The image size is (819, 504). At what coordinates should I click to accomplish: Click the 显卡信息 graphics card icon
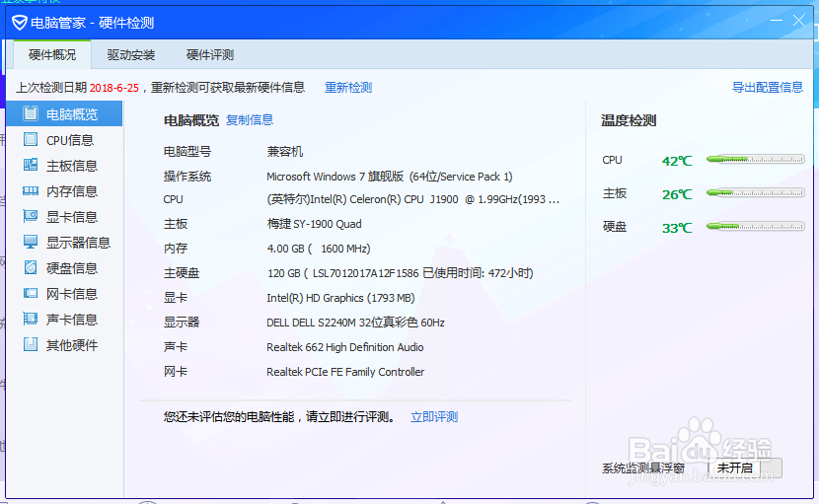pyautogui.click(x=31, y=216)
